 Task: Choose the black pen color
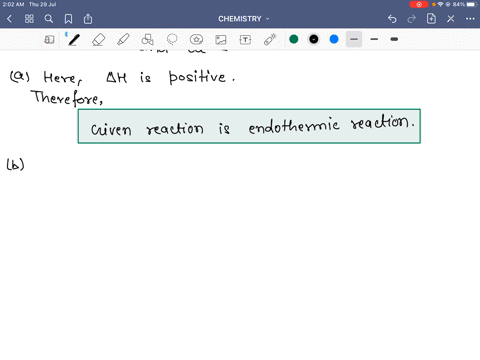click(314, 39)
